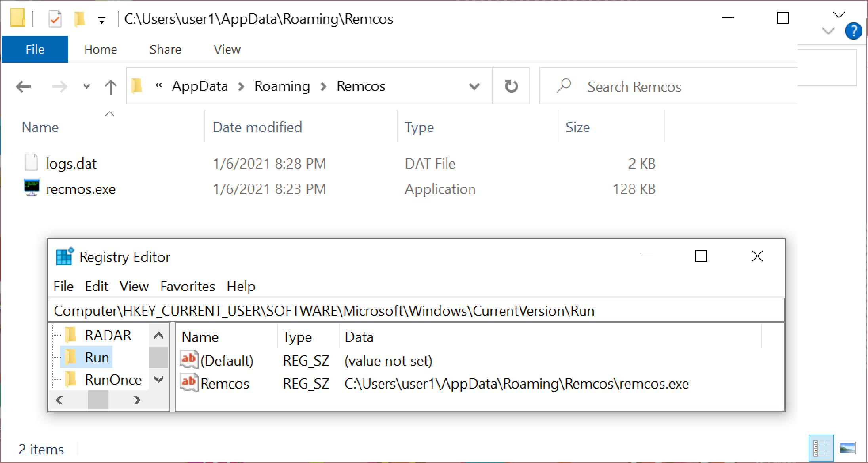Go back with the Back arrow
The width and height of the screenshot is (868, 463).
23,86
